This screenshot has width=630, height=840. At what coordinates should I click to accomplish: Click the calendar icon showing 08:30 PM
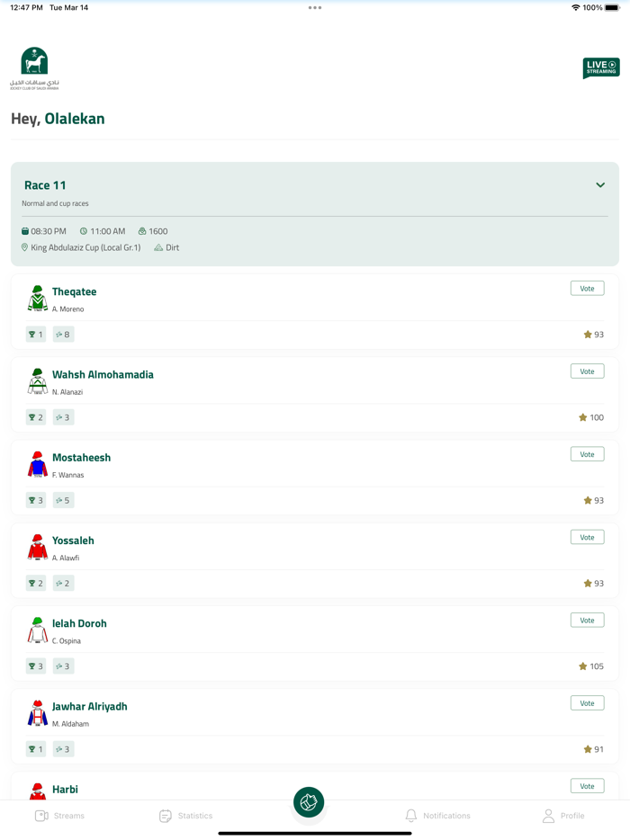click(x=25, y=230)
